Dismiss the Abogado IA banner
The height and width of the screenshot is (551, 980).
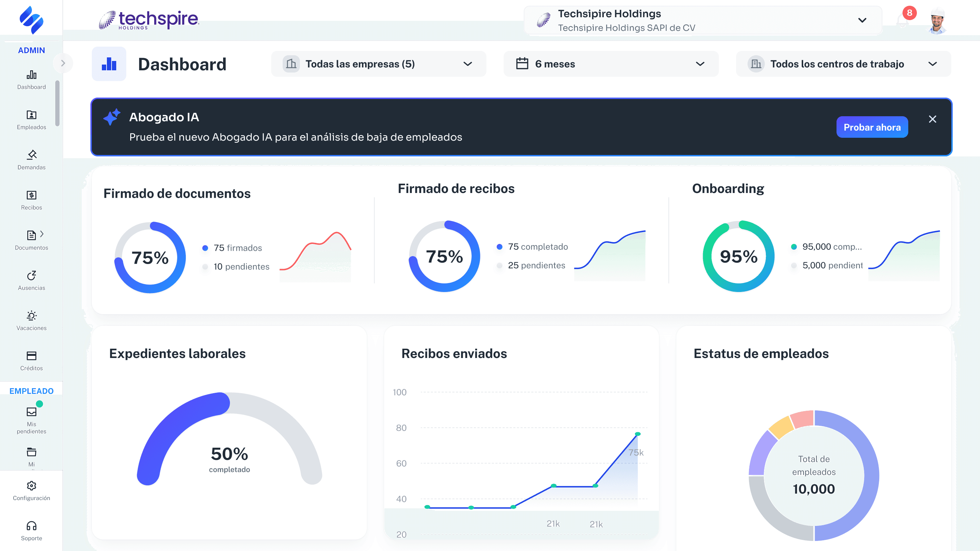click(933, 119)
